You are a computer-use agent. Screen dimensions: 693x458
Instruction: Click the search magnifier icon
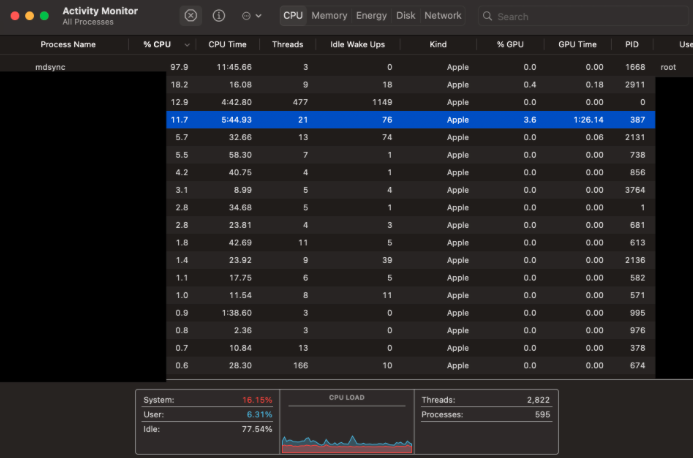[487, 16]
